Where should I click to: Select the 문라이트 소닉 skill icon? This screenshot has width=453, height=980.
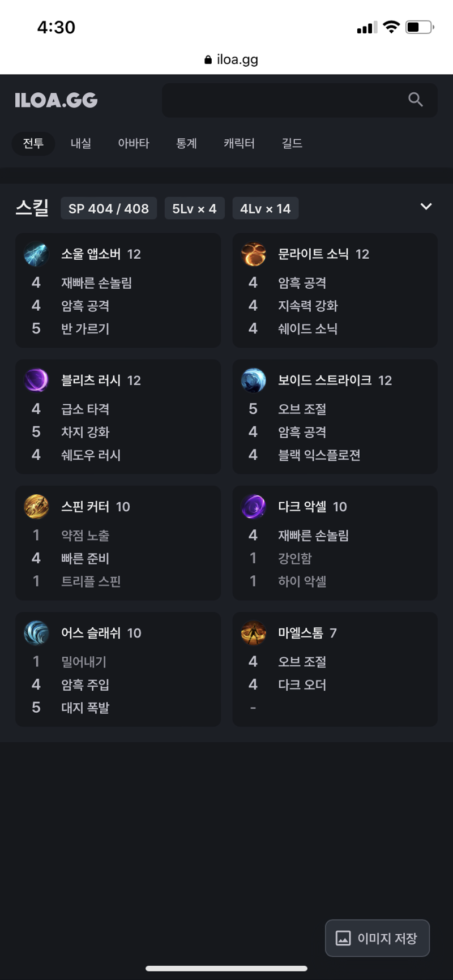pyautogui.click(x=253, y=254)
